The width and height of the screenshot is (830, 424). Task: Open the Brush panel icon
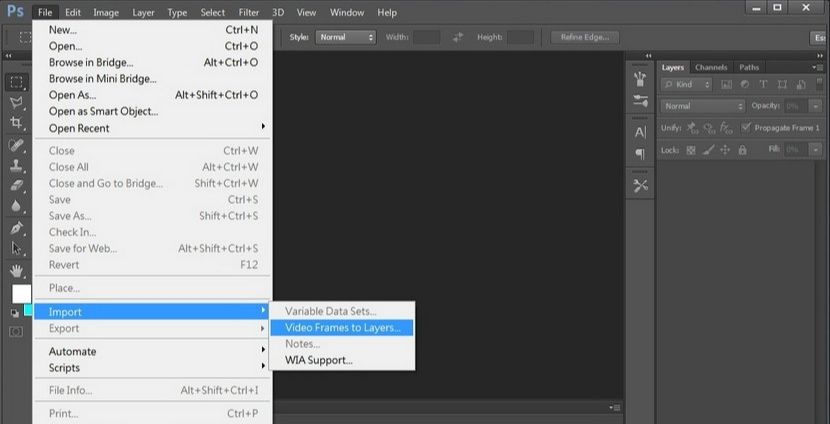point(640,101)
